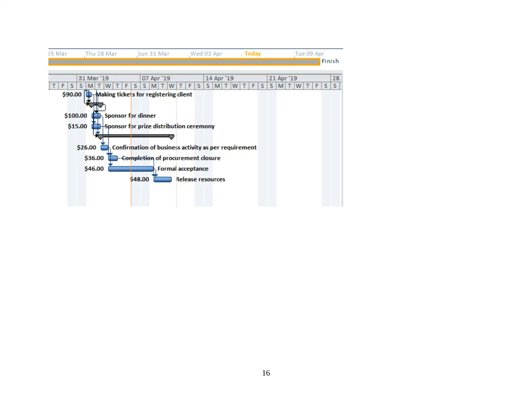
Task: Select the Sponsor for dinner label
Action: (130, 116)
